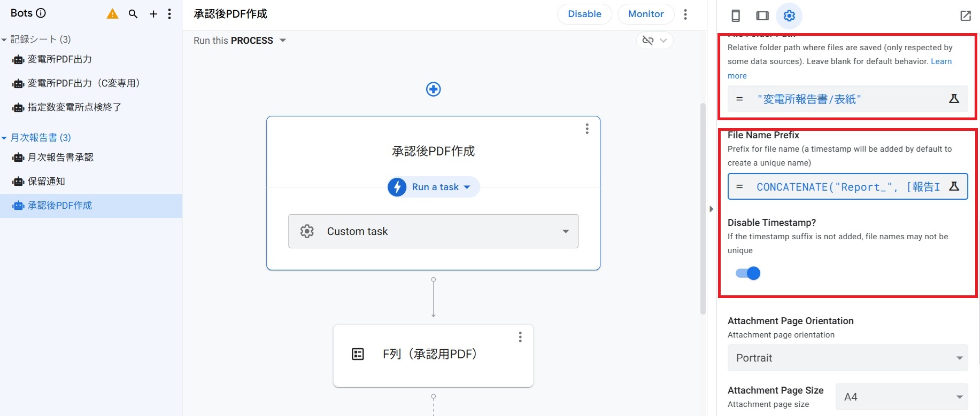The height and width of the screenshot is (416, 980).
Task: Click the blue add step plus circle
Action: point(433,89)
